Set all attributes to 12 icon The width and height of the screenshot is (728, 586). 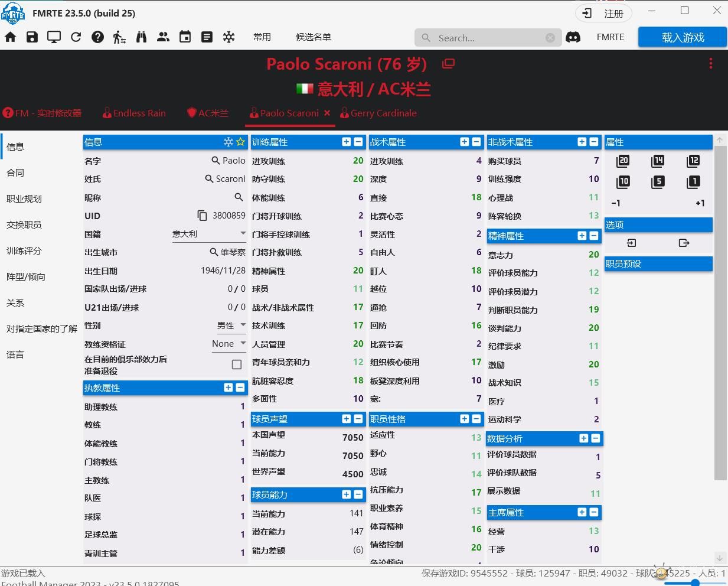tap(693, 161)
